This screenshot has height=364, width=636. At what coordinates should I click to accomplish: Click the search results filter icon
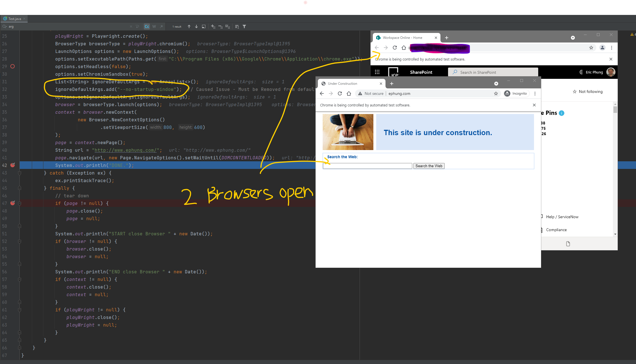[x=244, y=26]
